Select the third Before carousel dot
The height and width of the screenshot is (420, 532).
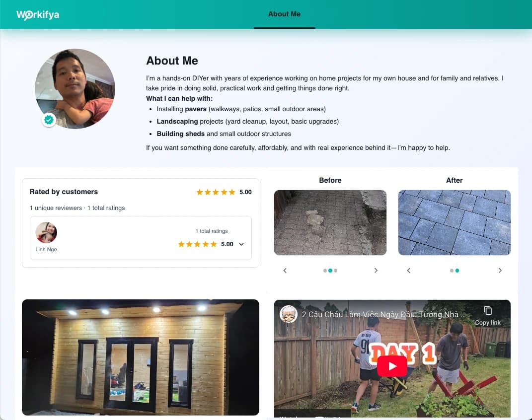[x=336, y=271]
